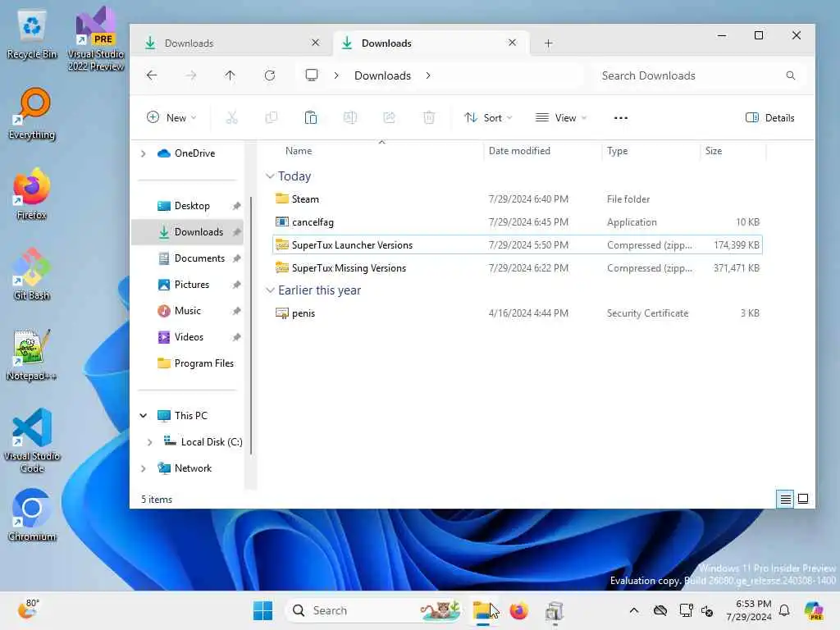
Task: Open Documents in navigation pane
Action: 188,258
